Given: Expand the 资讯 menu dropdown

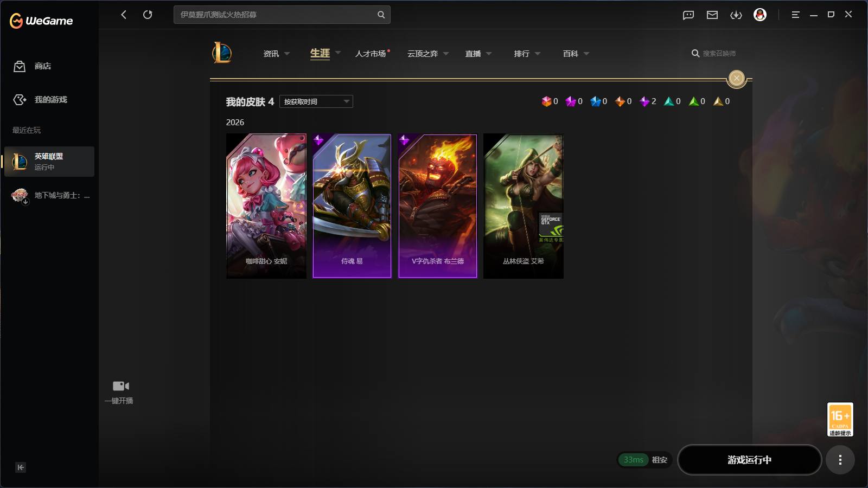Looking at the screenshot, I should pyautogui.click(x=277, y=54).
